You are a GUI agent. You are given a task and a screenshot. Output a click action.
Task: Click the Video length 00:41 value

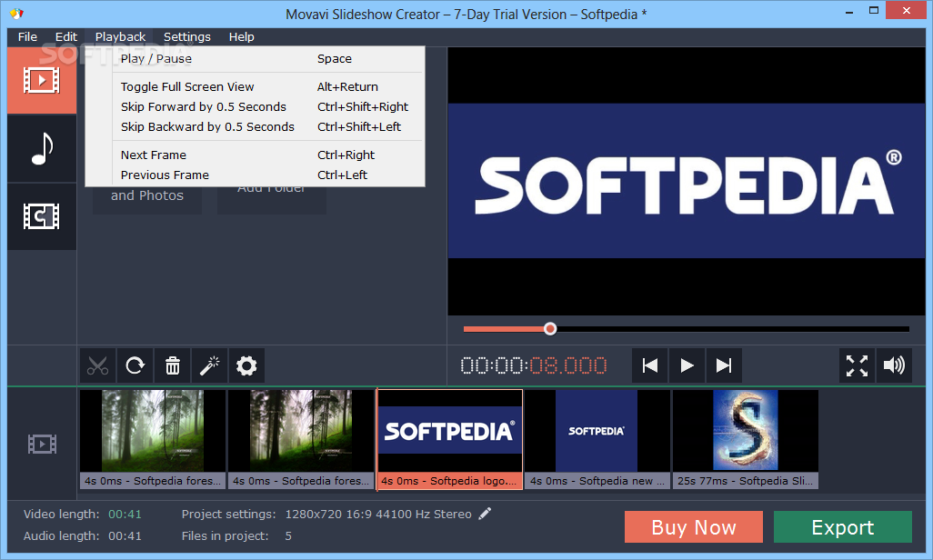pyautogui.click(x=125, y=515)
